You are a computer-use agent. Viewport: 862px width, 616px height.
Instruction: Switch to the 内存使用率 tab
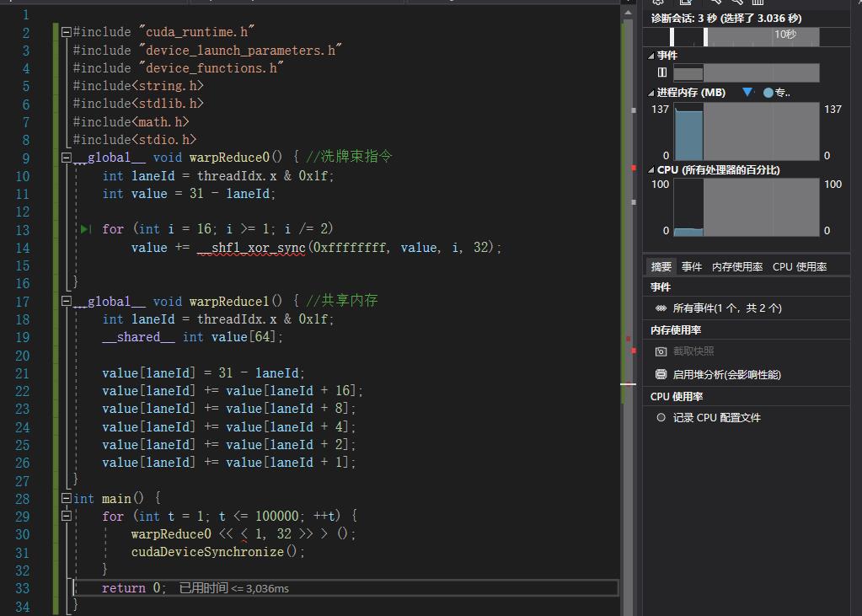(x=737, y=267)
